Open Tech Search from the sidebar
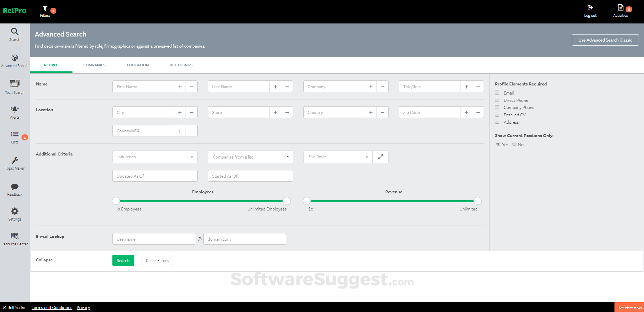 (x=14, y=86)
